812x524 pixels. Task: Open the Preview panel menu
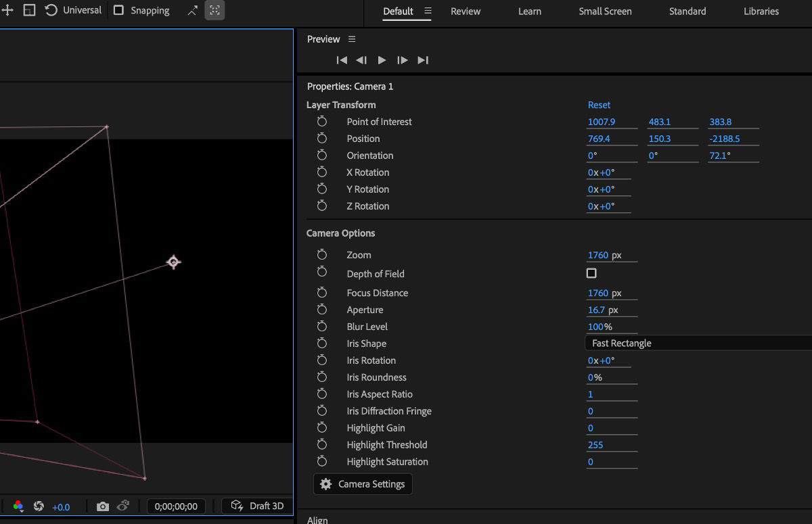pos(352,39)
